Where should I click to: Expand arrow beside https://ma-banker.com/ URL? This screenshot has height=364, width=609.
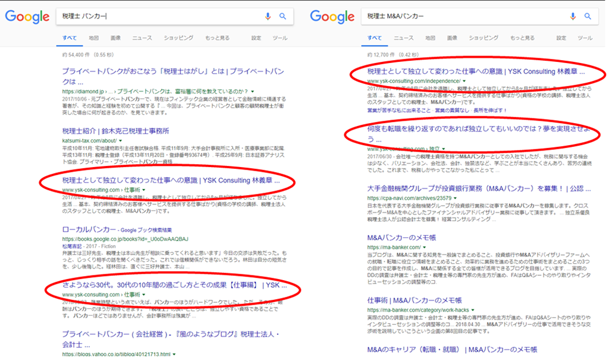coord(425,247)
